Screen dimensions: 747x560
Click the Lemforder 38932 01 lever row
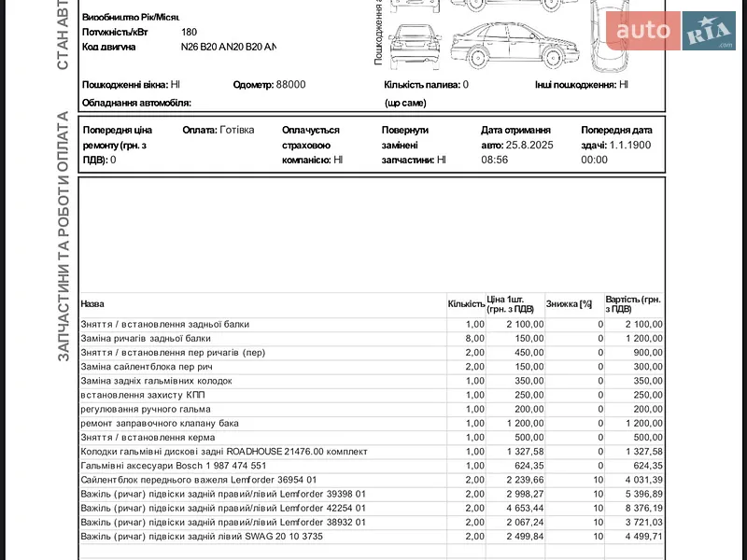(372, 523)
